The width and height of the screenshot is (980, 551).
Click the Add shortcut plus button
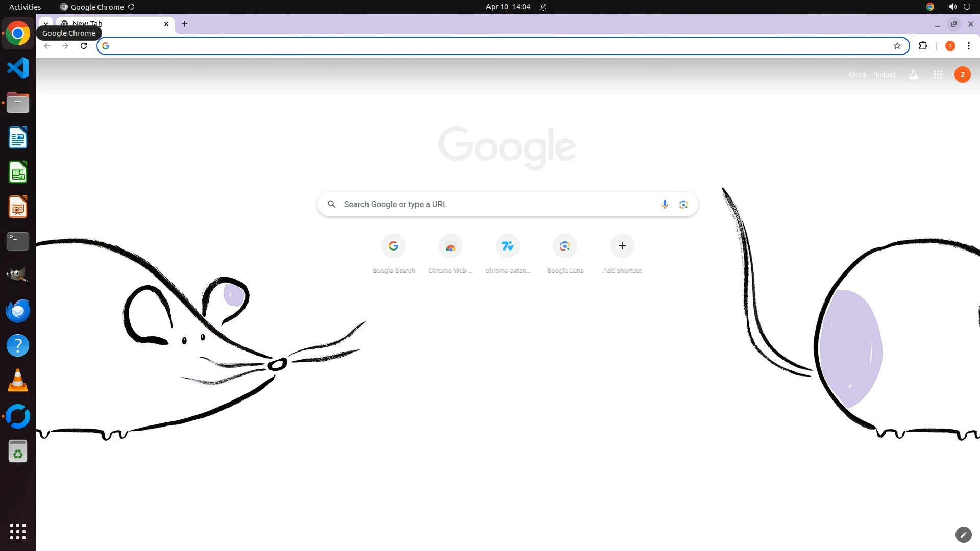(x=622, y=246)
